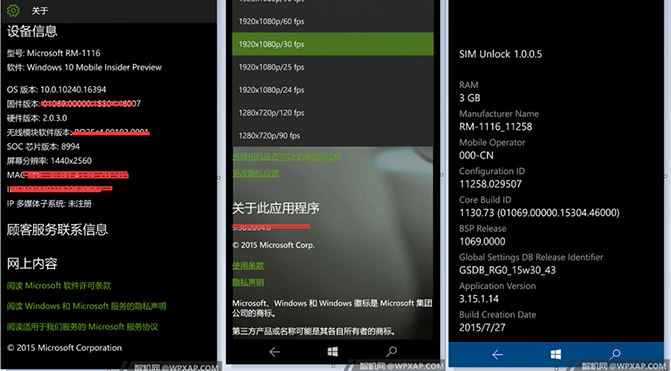Click the © 2015 Microsoft Corp. text
This screenshot has width=671, height=371.
273,245
